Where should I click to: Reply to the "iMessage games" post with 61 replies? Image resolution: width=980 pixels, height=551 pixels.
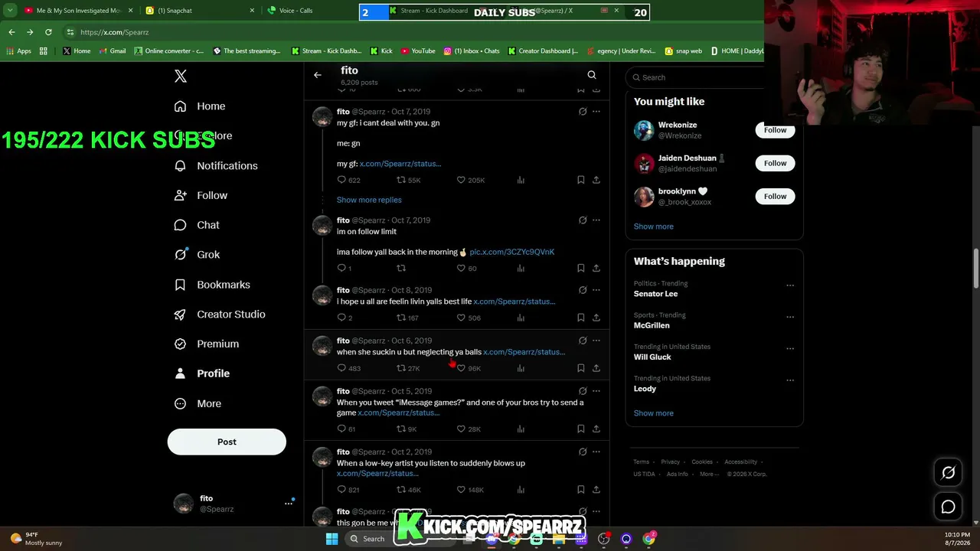(341, 429)
